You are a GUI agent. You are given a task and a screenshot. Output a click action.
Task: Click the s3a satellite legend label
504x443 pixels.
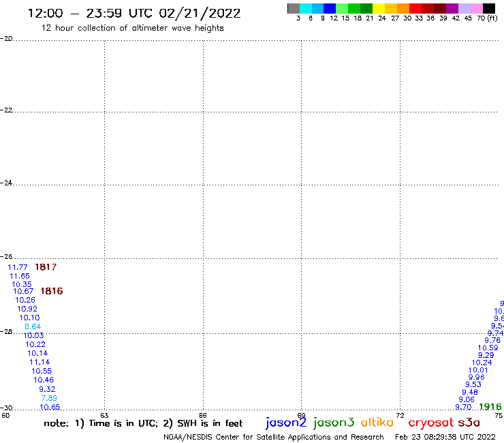[x=469, y=423]
